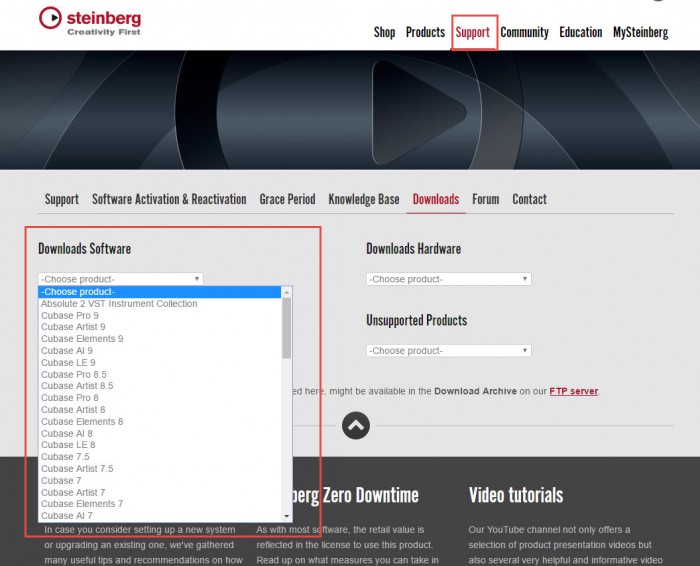
Task: Open MySteinberg in the main navigation
Action: (x=641, y=32)
